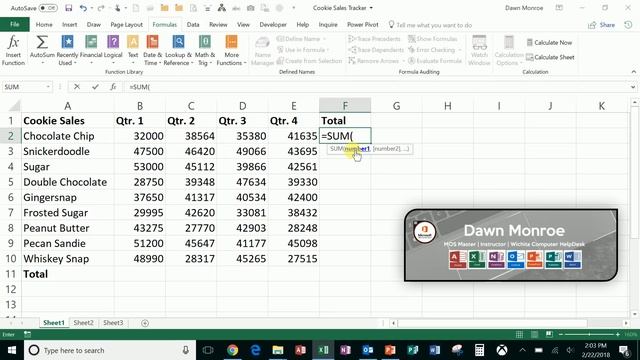Open Lookup & Reference functions
The image size is (640, 360).
pos(178,51)
